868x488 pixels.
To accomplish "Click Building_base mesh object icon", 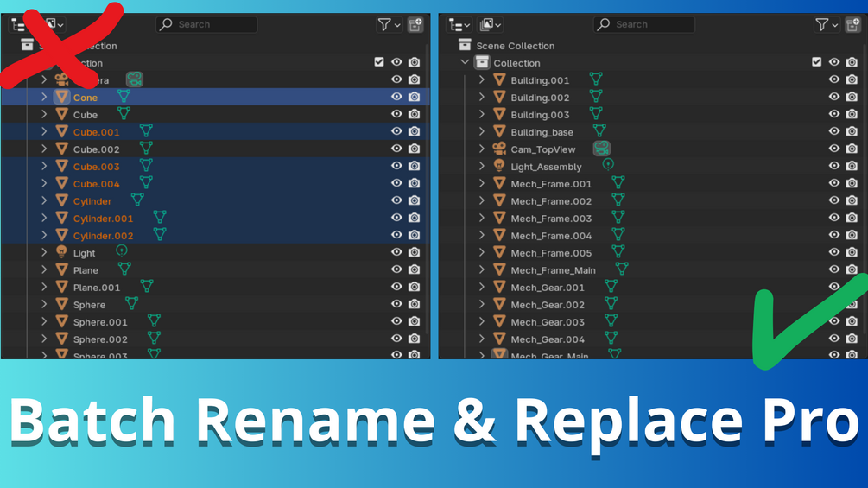I will [499, 131].
